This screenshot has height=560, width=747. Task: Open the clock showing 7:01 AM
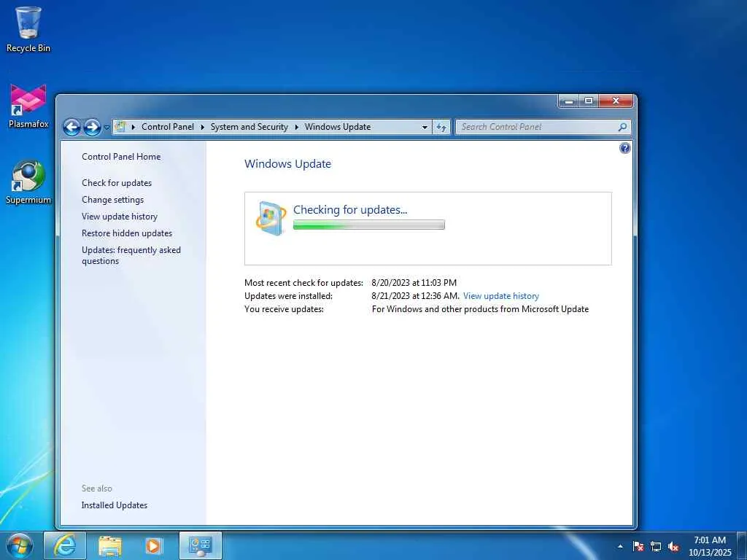click(x=709, y=546)
